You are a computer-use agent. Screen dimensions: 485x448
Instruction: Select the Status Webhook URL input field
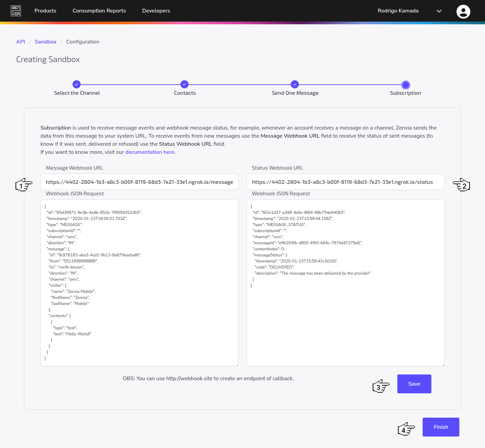point(345,182)
